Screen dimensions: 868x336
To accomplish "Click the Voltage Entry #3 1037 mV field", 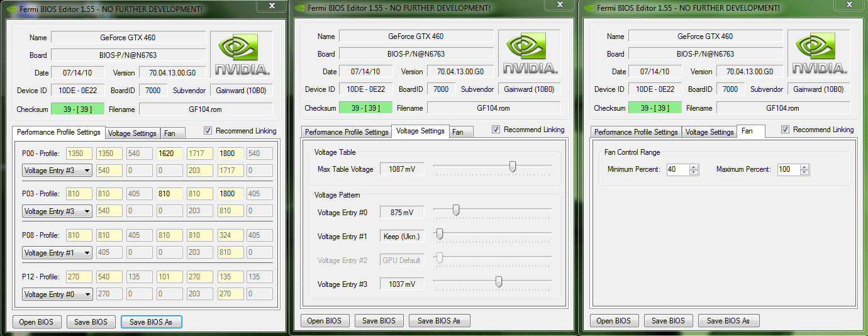I will pyautogui.click(x=402, y=284).
